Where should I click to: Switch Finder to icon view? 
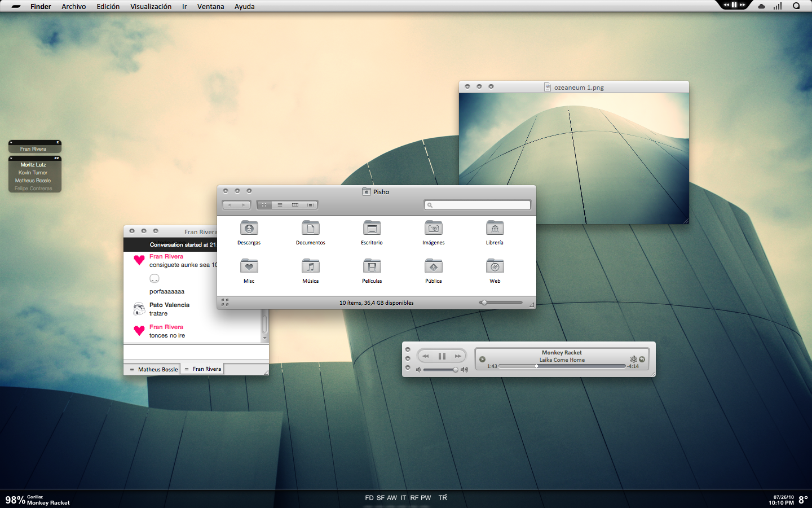(264, 205)
